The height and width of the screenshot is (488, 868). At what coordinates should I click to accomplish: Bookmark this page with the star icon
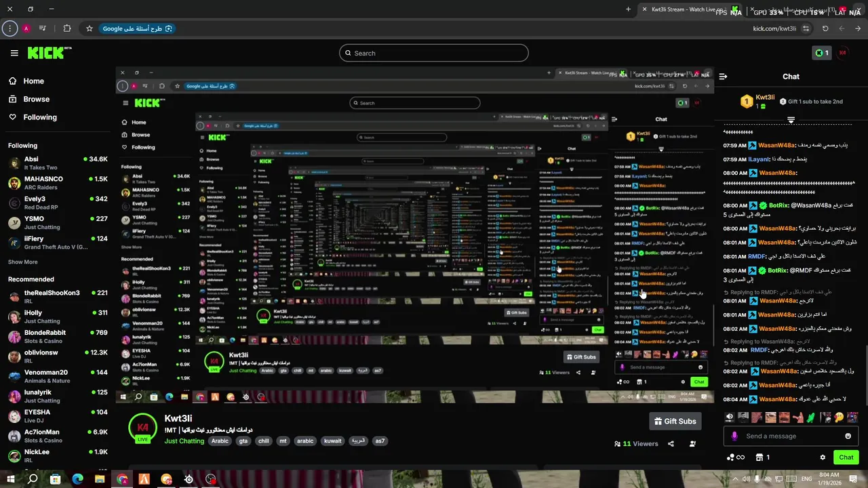(x=89, y=28)
